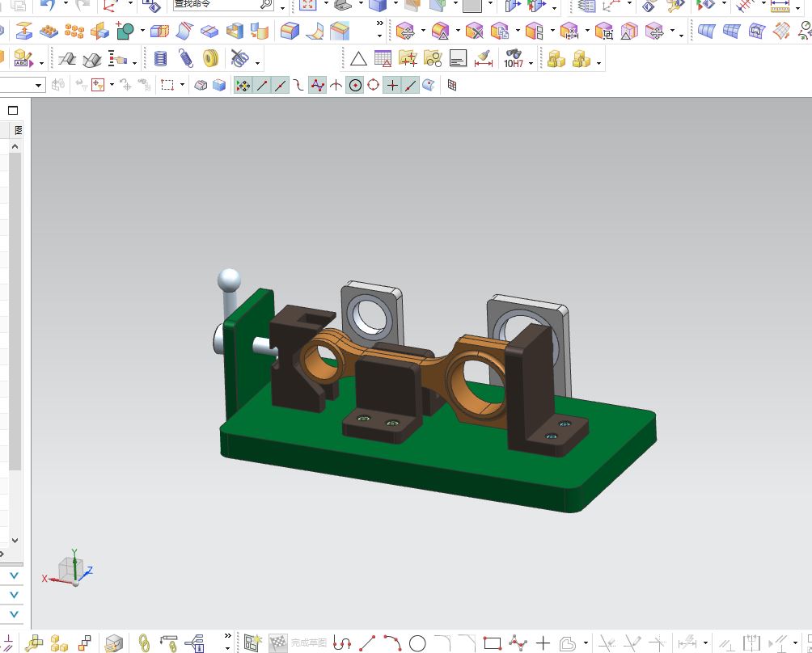Click the WAVE chain link icon
812x653 pixels.
[x=144, y=643]
